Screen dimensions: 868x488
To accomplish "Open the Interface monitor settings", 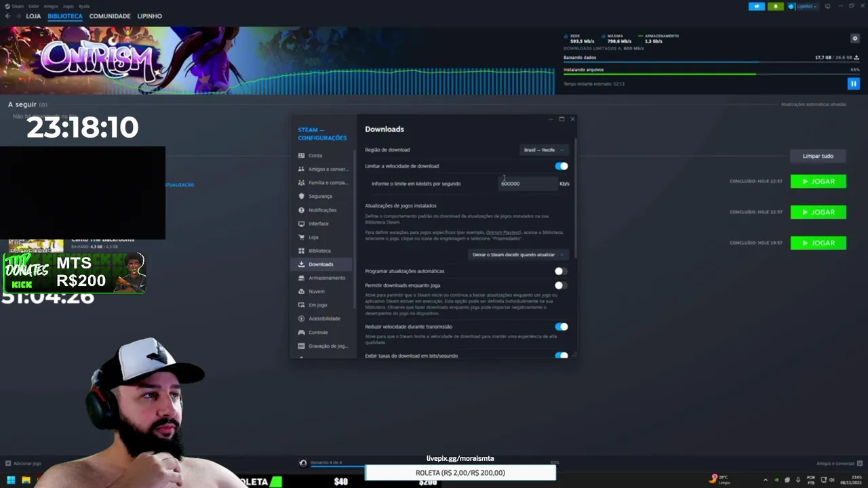I will 321,223.
